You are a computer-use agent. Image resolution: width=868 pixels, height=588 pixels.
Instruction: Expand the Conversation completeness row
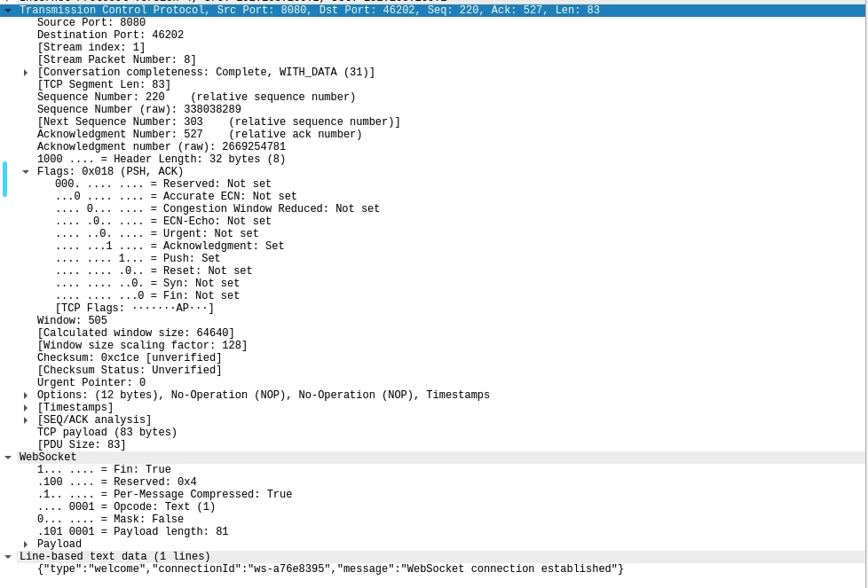click(26, 73)
